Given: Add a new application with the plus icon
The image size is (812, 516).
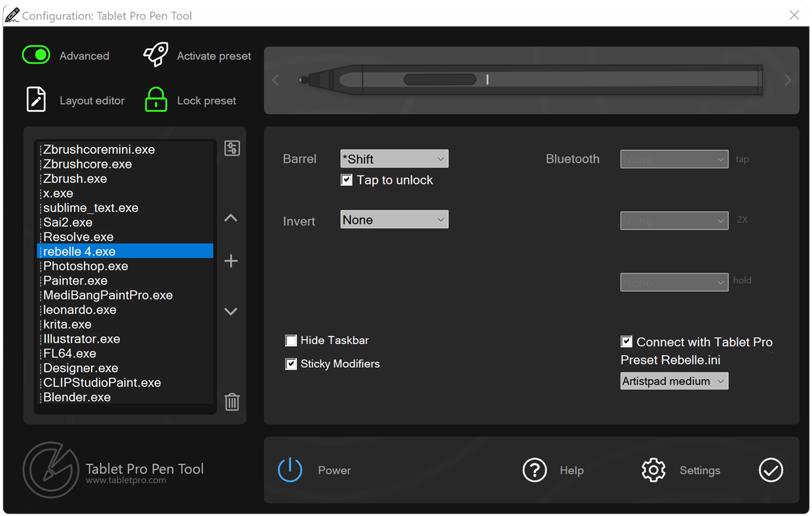Looking at the screenshot, I should pos(231,261).
